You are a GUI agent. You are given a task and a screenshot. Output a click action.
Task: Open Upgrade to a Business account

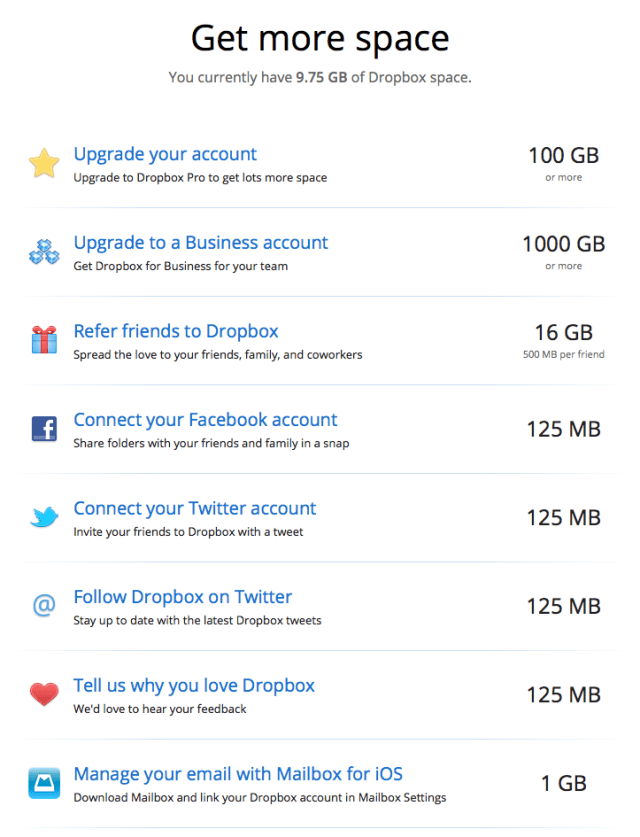(x=200, y=243)
